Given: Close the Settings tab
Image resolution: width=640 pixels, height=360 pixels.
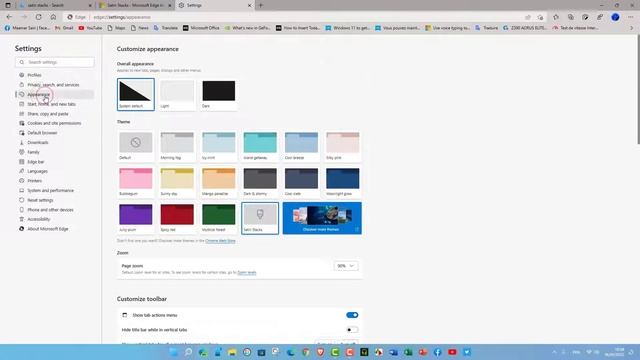Looking at the screenshot, I should pyautogui.click(x=249, y=5).
